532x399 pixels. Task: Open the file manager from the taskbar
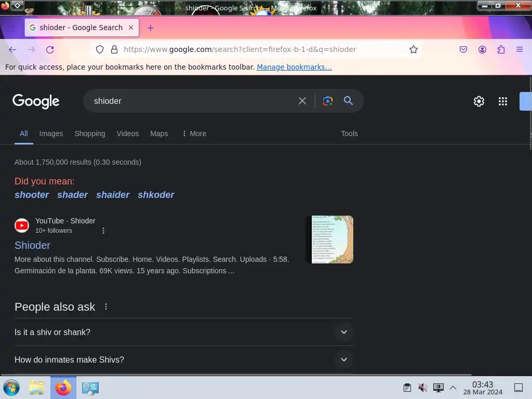pos(36,388)
